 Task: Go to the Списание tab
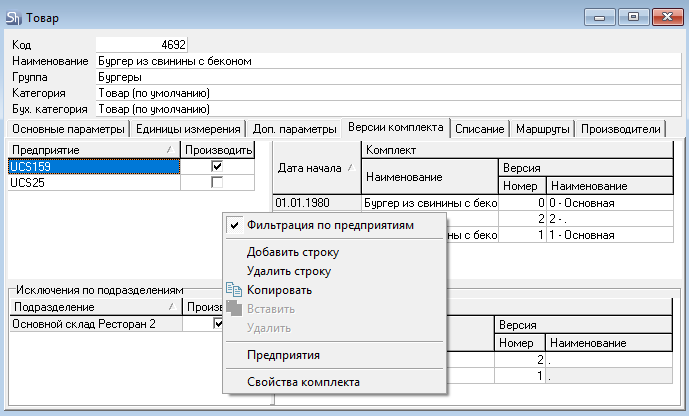tap(479, 129)
